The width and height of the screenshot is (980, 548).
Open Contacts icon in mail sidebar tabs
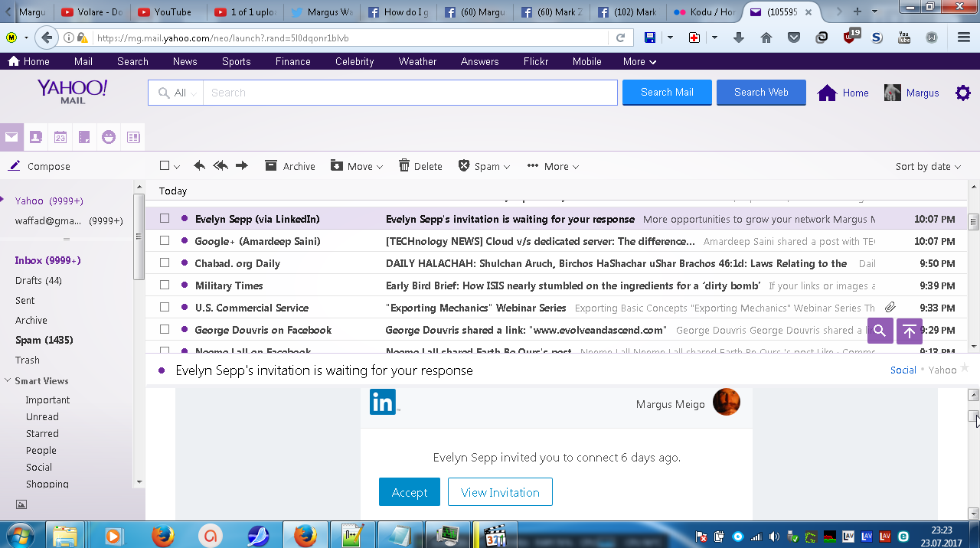click(x=35, y=138)
